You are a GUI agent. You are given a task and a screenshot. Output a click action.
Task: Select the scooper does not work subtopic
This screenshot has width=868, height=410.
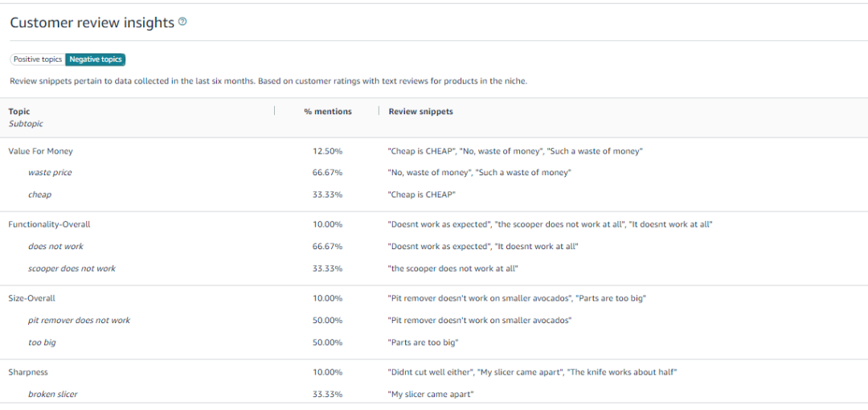72,269
